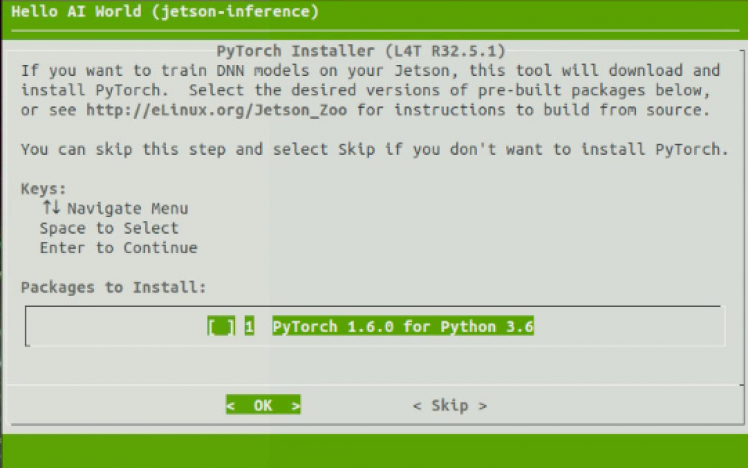Select the PyTorch 1.6.0 for Python 3.6 entry
Screen dimensions: 748x468
(x=403, y=327)
